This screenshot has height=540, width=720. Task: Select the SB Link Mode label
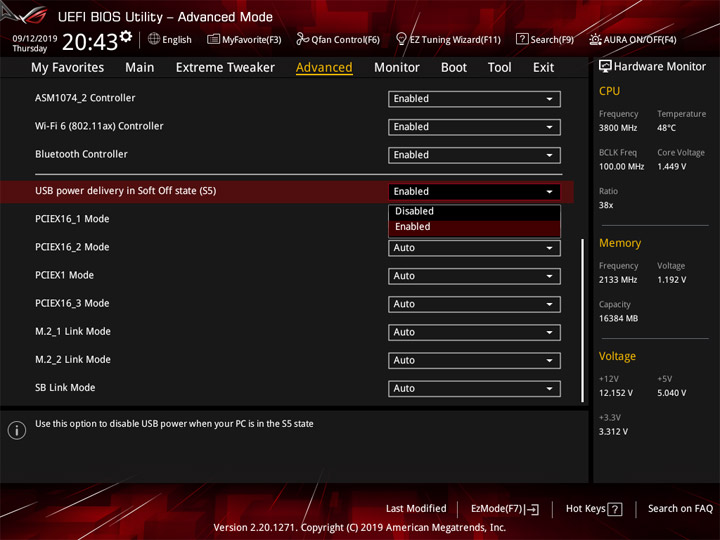tap(65, 388)
